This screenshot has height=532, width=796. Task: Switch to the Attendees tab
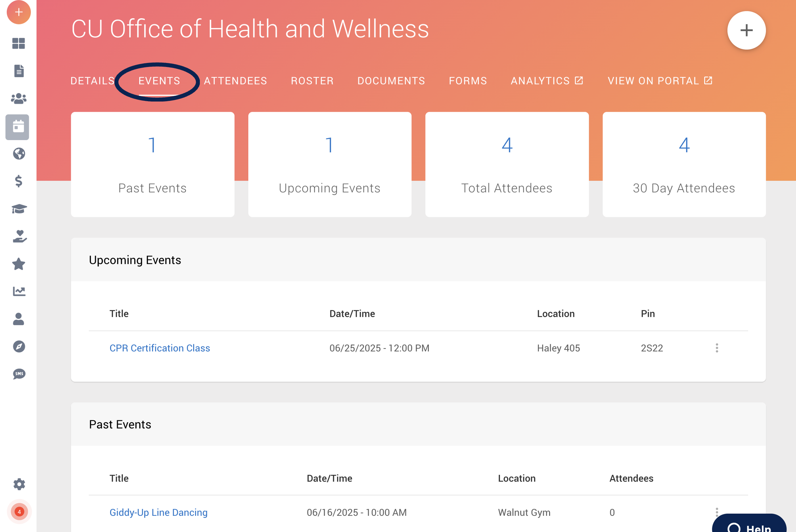pos(235,81)
